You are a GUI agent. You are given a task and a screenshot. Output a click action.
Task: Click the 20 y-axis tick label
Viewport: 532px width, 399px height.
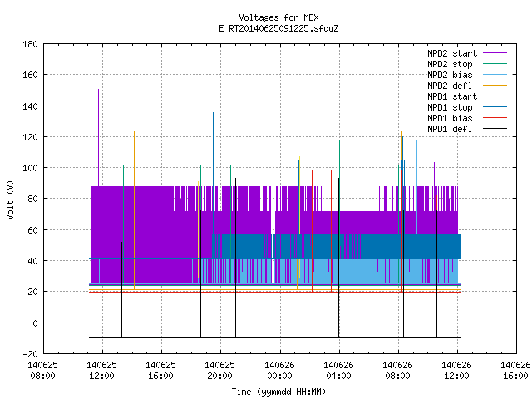(x=32, y=292)
